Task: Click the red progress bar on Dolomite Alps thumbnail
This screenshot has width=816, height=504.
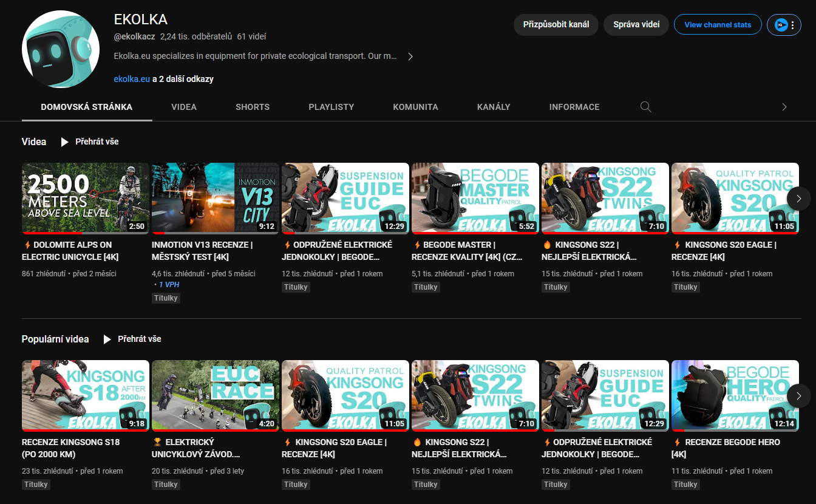Action: click(x=52, y=233)
